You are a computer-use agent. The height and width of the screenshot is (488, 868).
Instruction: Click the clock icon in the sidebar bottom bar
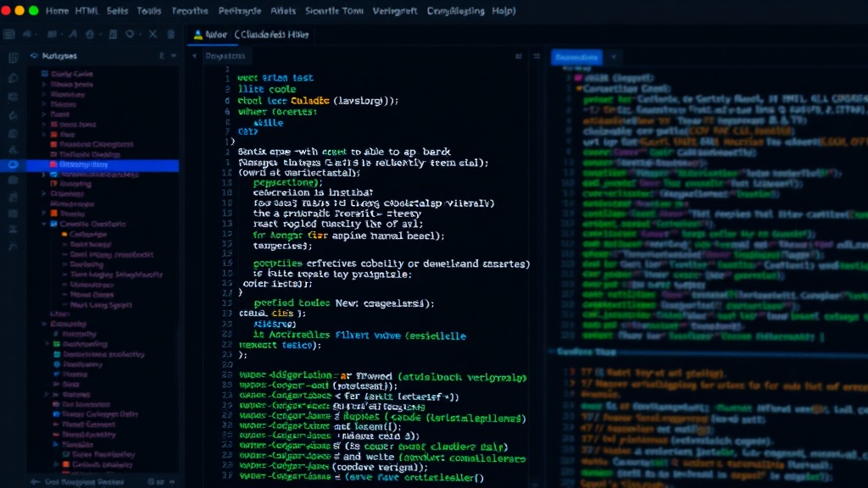(x=151, y=482)
